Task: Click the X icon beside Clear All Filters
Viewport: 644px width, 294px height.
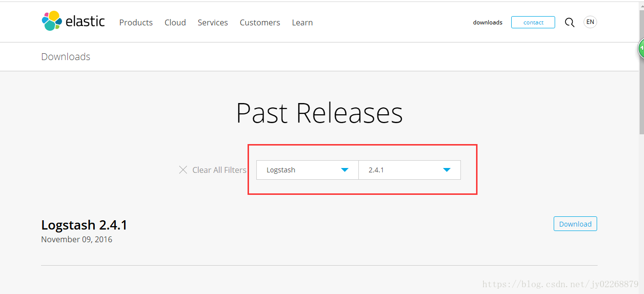Action: 183,170
